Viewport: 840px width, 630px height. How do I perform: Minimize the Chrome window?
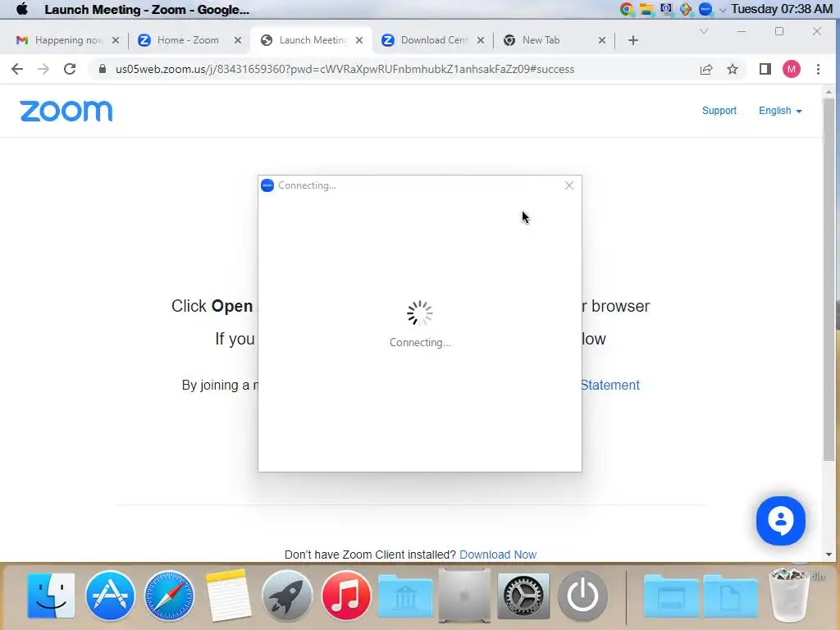click(742, 32)
